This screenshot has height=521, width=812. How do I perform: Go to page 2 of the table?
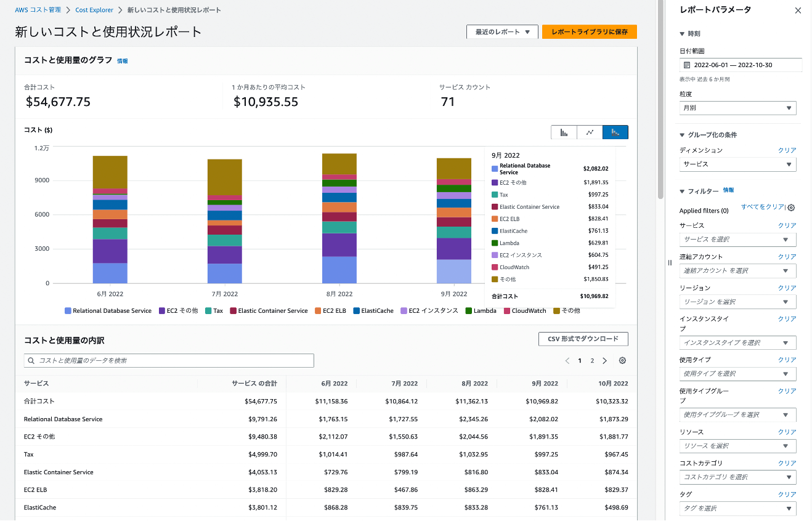(592, 361)
